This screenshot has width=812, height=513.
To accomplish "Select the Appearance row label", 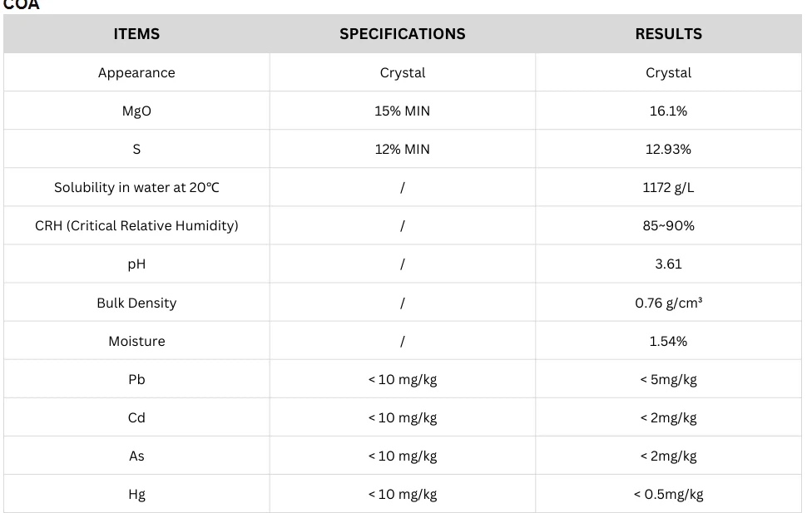I will click(x=136, y=72).
